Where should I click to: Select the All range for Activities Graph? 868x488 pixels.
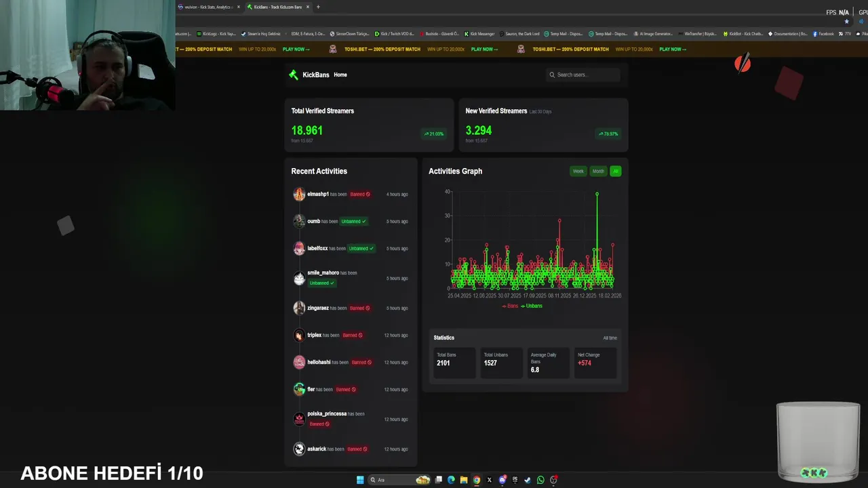pyautogui.click(x=616, y=171)
